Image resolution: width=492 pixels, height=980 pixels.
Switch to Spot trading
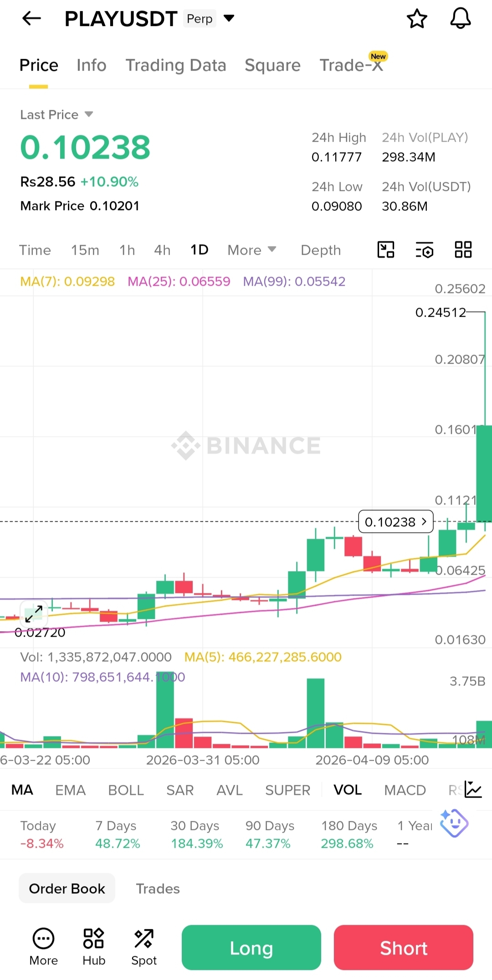[x=144, y=947]
